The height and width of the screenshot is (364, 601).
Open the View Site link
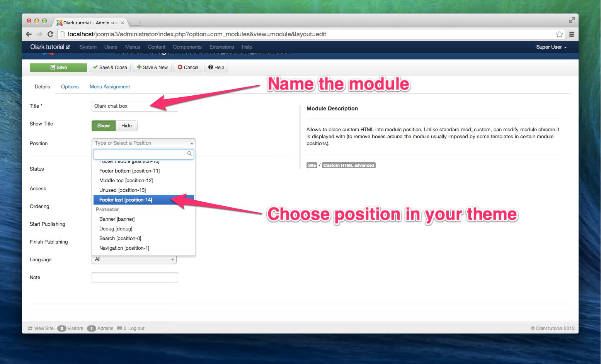(x=41, y=328)
